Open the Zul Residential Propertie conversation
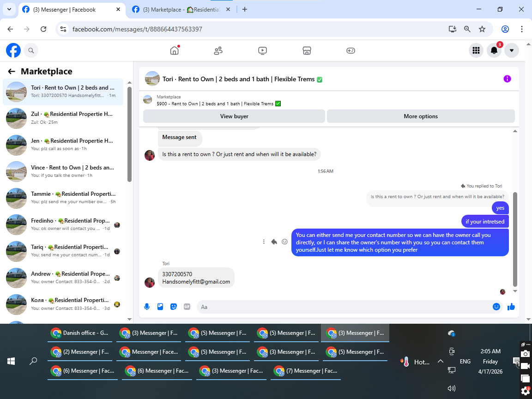This screenshot has width=532, height=399. pyautogui.click(x=63, y=118)
